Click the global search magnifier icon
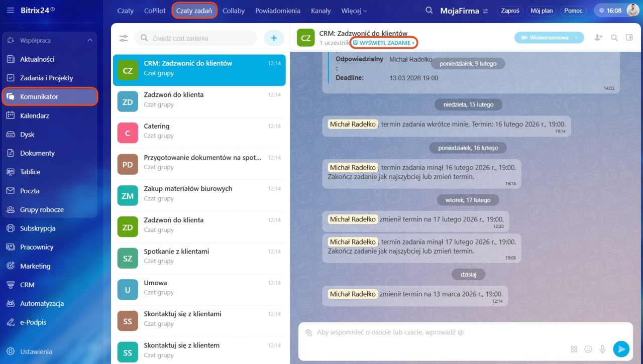This screenshot has height=364, width=643. click(429, 11)
